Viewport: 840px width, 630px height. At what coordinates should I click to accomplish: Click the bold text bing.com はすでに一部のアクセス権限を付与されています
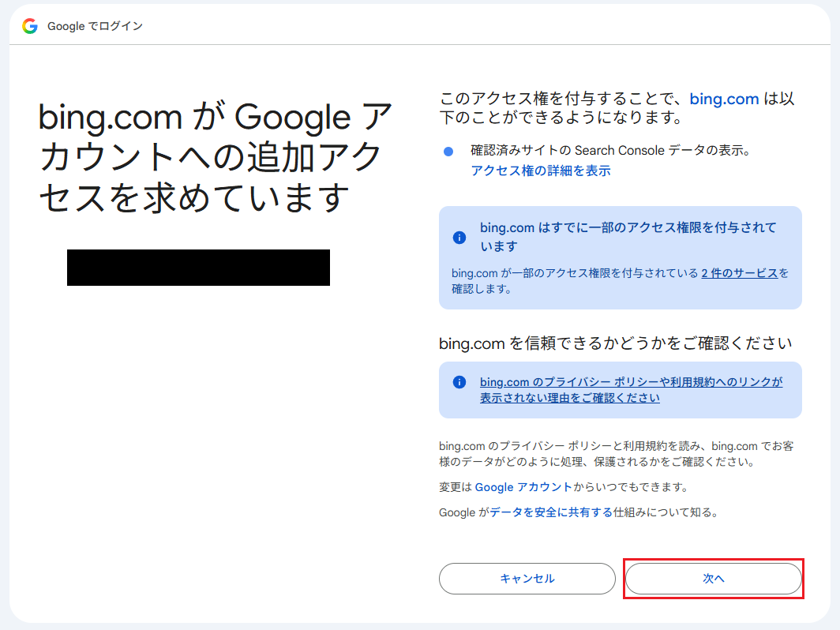coord(628,237)
